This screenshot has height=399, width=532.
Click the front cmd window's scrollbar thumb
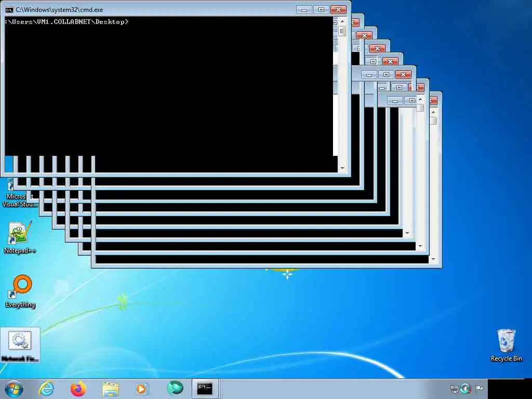point(342,32)
